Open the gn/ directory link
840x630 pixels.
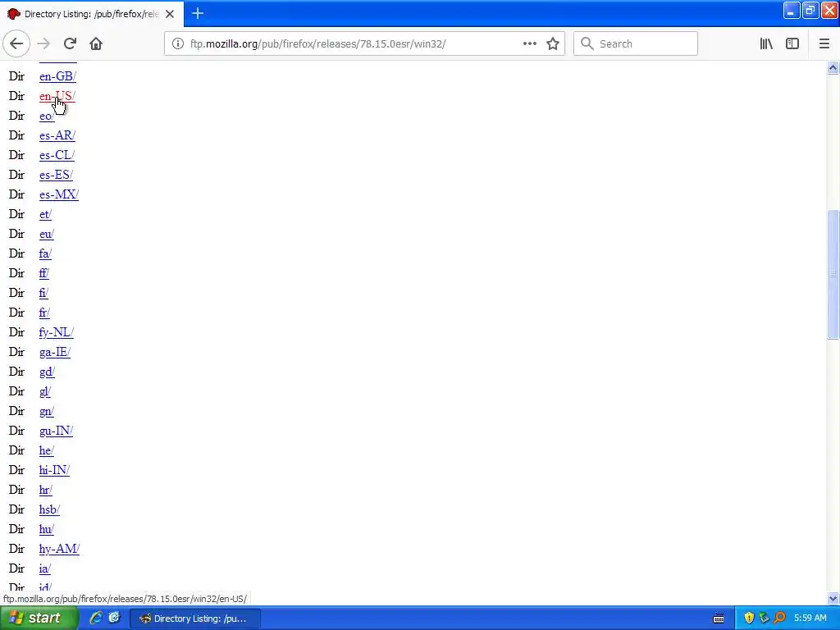pos(47,412)
